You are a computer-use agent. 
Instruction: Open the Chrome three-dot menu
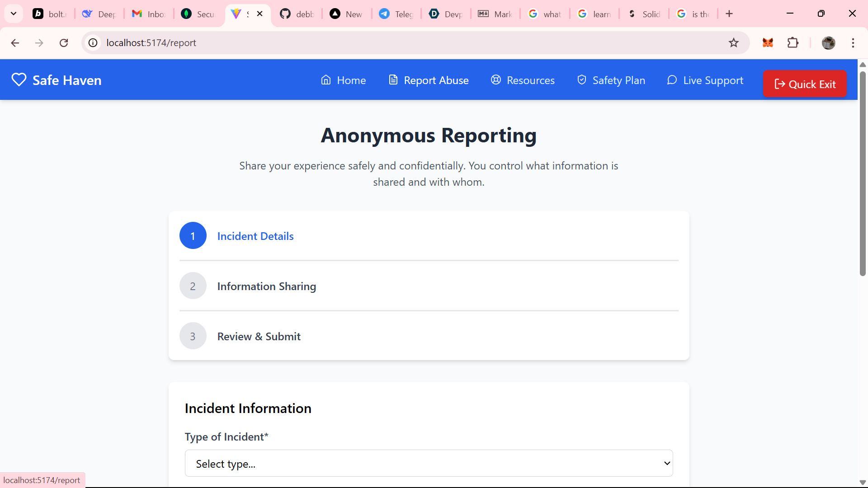853,43
